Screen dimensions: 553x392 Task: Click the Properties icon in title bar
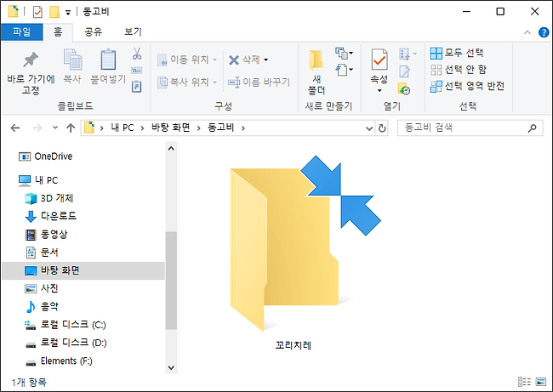tap(37, 12)
